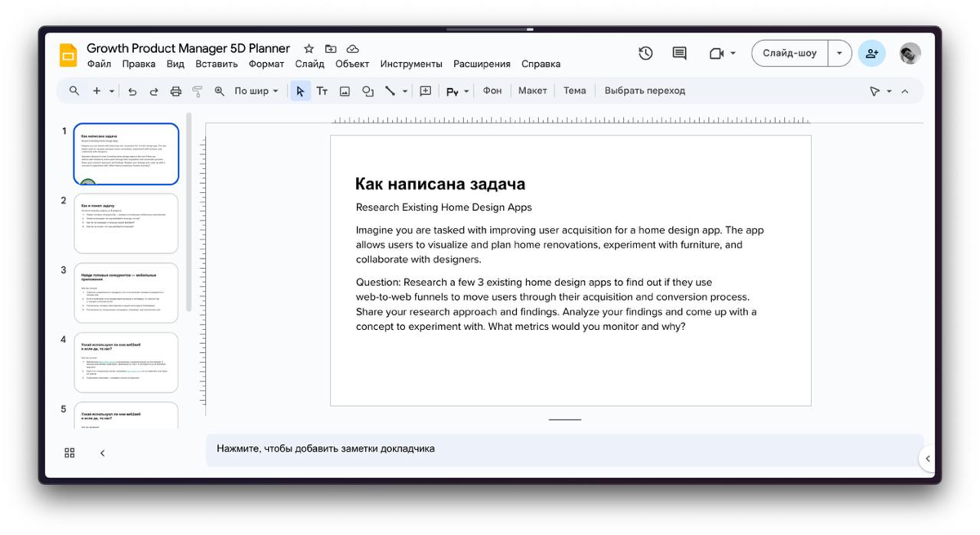Select slide 3 thumbnail
Screen dimensions: 980x535
coord(126,293)
